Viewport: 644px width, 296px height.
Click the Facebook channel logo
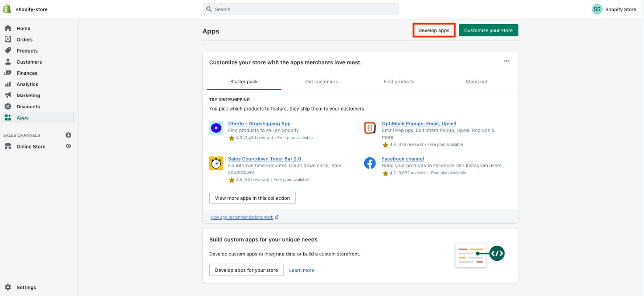(x=370, y=163)
